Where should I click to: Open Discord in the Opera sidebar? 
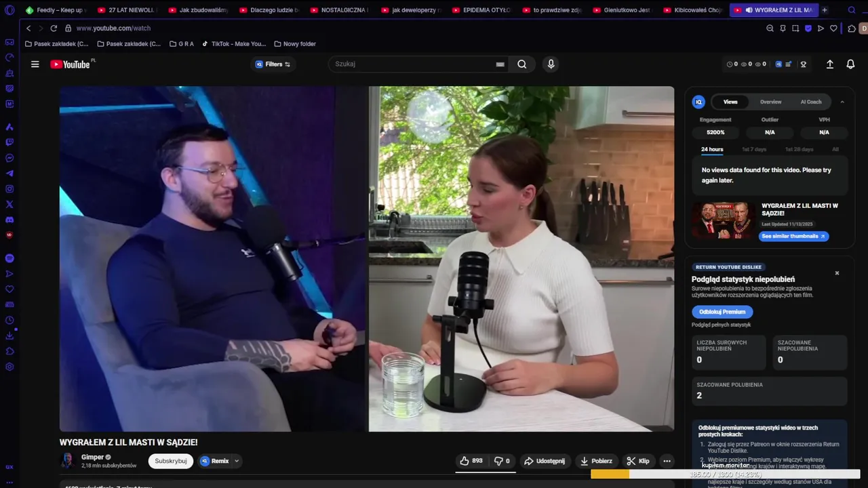pyautogui.click(x=9, y=220)
